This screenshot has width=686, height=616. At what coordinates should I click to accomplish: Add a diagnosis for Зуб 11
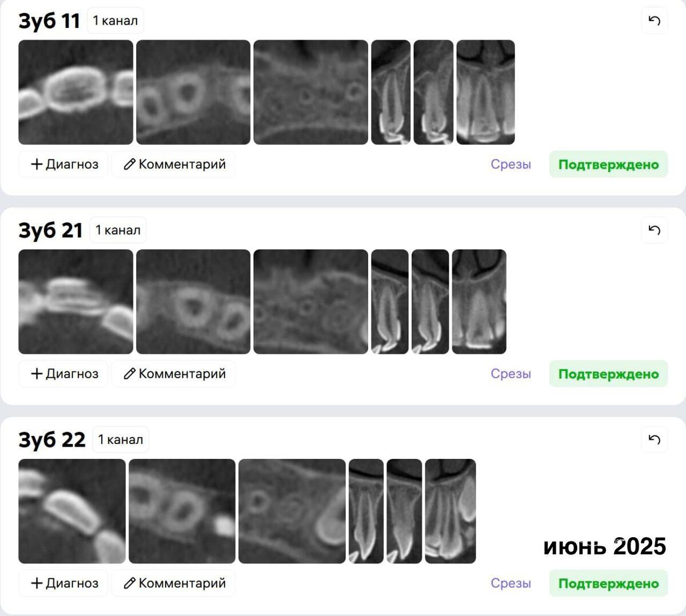pos(63,165)
